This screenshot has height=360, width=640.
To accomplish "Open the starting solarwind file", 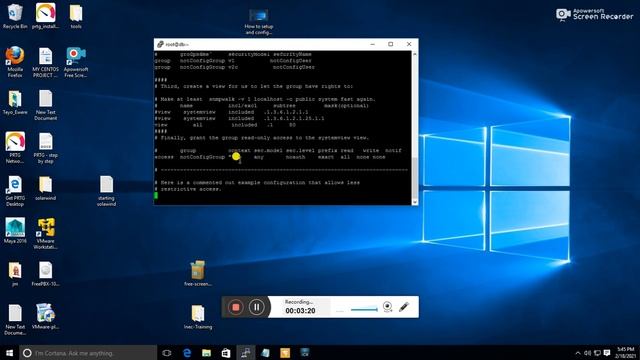I will (x=106, y=191).
